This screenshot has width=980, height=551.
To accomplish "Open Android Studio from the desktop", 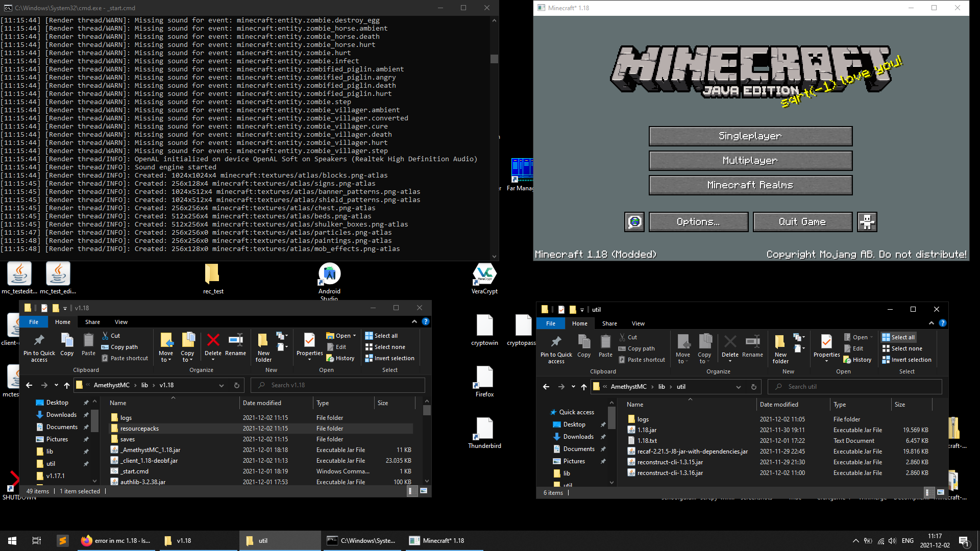I will 329,273.
